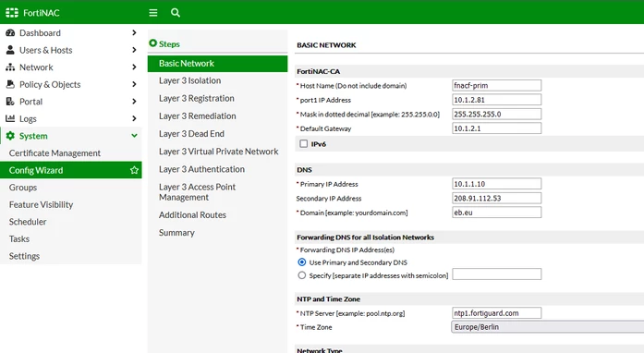The height and width of the screenshot is (353, 644).
Task: Enable the IPv6 checkbox
Action: pos(303,144)
